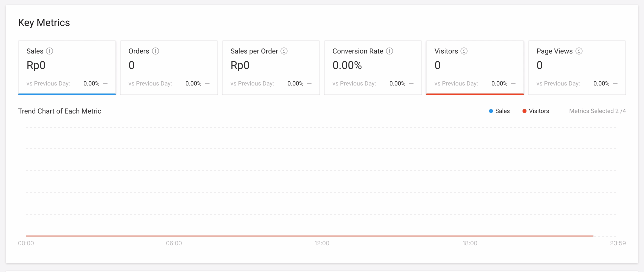Click the Metrics Selected 2/4 text

click(x=597, y=111)
